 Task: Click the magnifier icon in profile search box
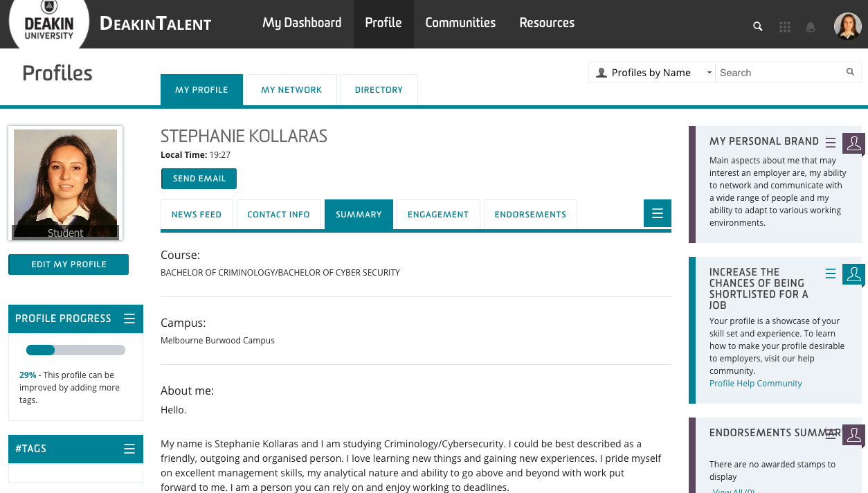click(x=850, y=72)
